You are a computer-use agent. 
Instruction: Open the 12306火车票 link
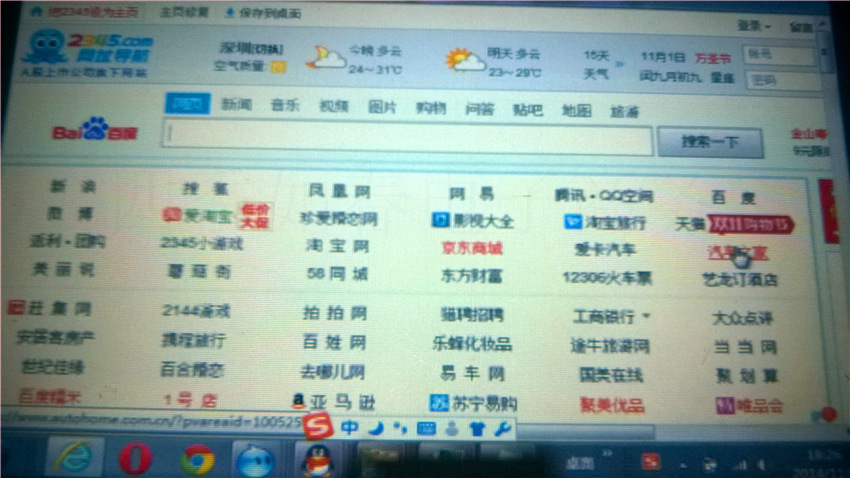[x=607, y=277]
